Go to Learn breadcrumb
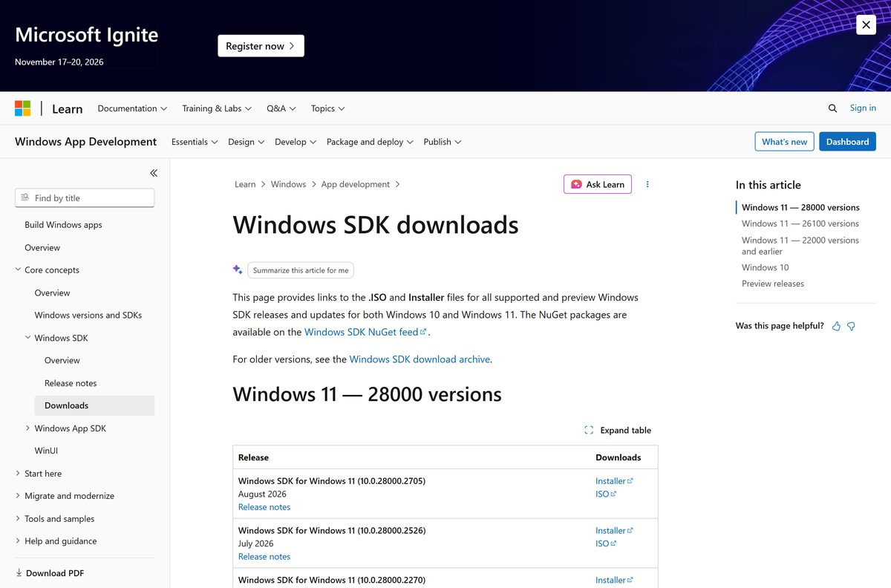Image resolution: width=891 pixels, height=588 pixels. (245, 184)
